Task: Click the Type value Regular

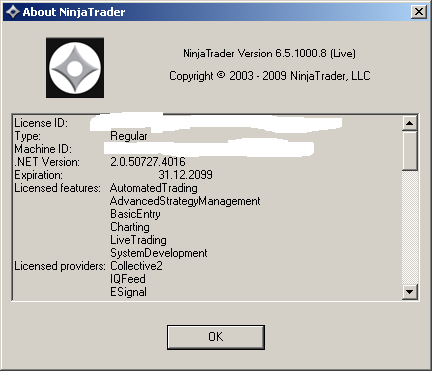Action: tap(129, 136)
